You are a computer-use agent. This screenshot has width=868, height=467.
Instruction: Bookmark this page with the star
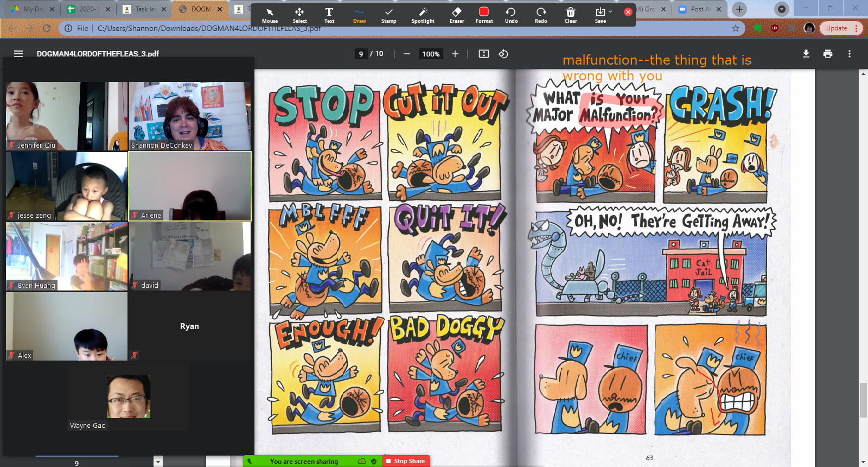click(x=736, y=28)
